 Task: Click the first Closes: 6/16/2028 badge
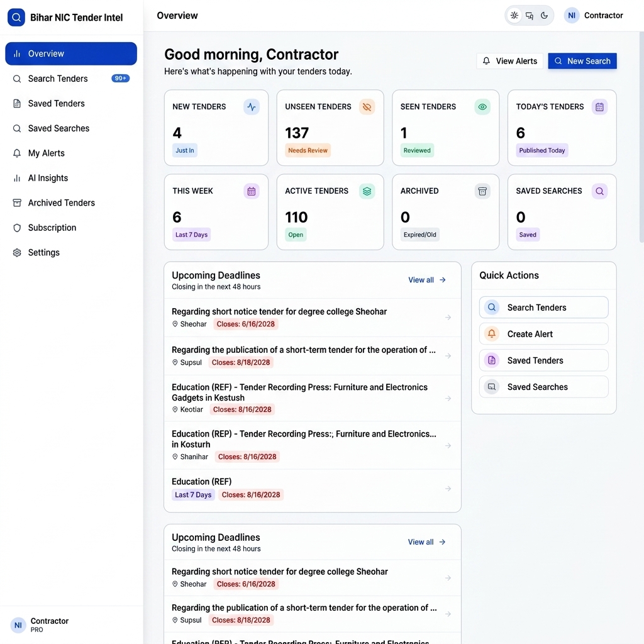pyautogui.click(x=246, y=324)
